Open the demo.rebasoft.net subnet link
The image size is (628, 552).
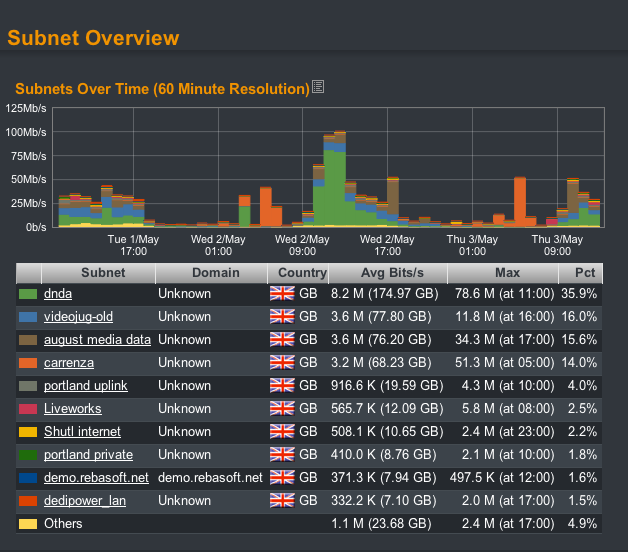click(96, 478)
